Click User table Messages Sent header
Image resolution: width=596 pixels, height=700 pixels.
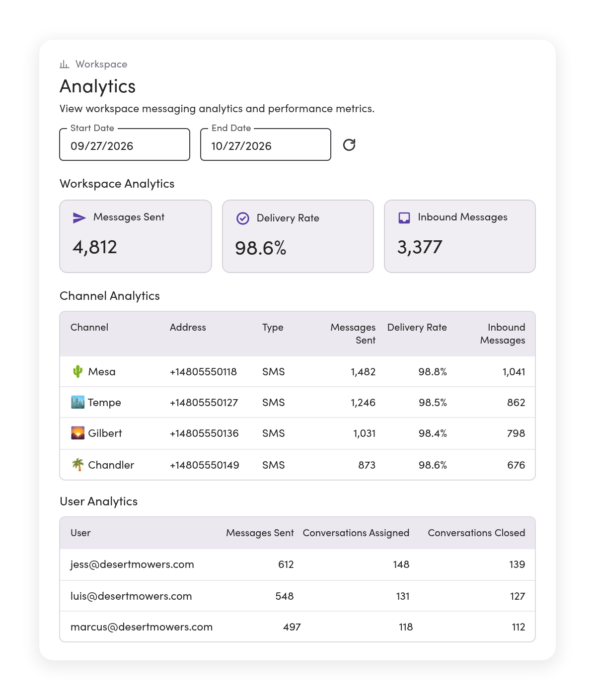(x=260, y=533)
